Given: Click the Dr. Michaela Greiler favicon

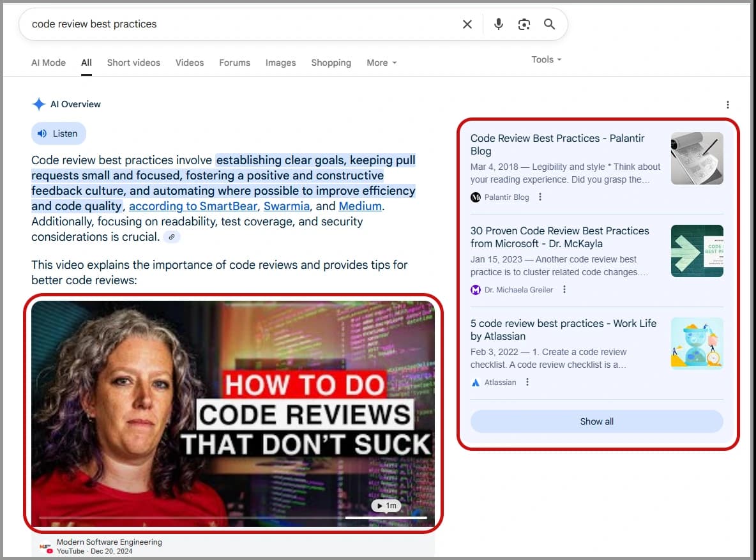Looking at the screenshot, I should click(x=476, y=290).
